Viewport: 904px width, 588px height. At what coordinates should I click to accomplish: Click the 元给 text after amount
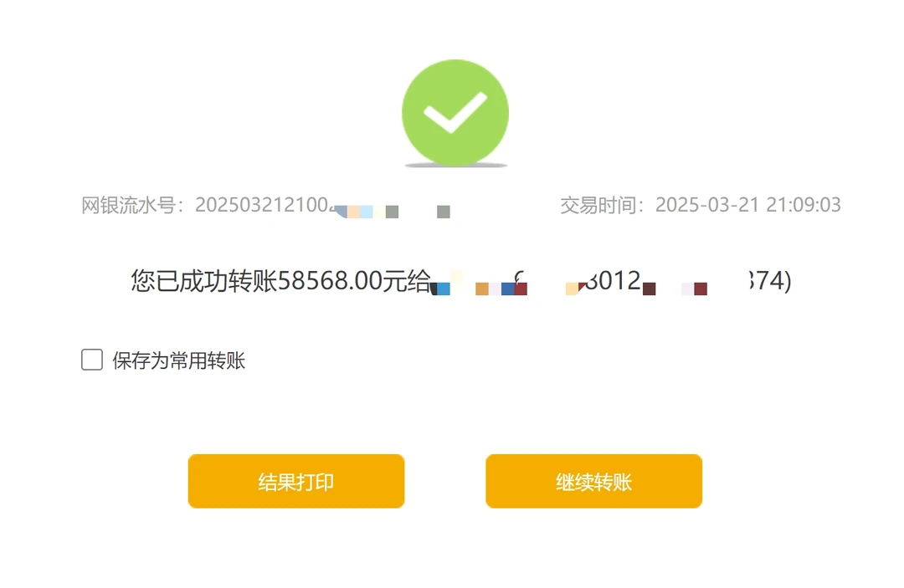[x=407, y=281]
